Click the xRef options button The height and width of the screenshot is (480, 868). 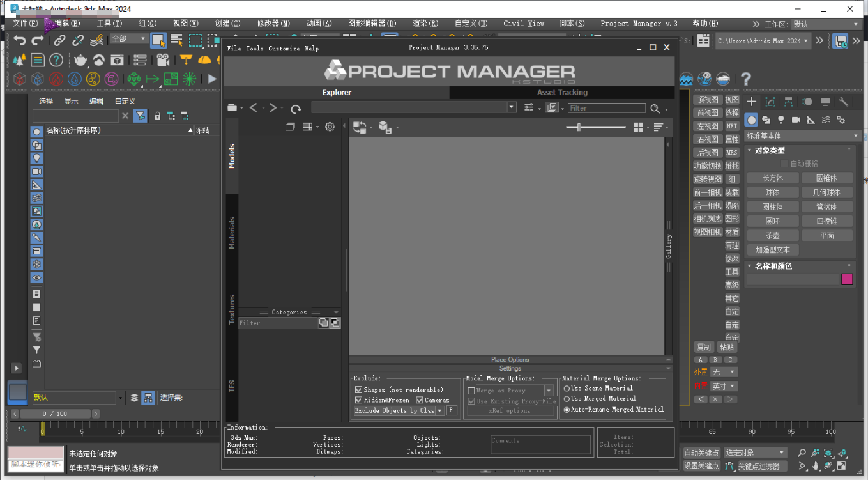point(510,411)
